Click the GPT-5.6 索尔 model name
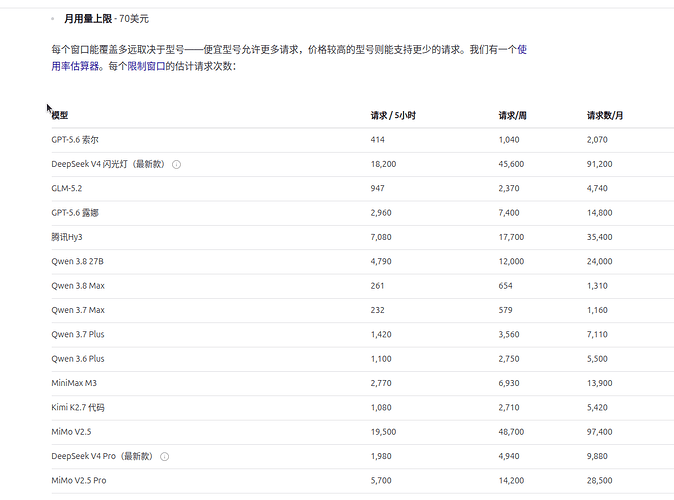674x500 pixels. point(75,140)
